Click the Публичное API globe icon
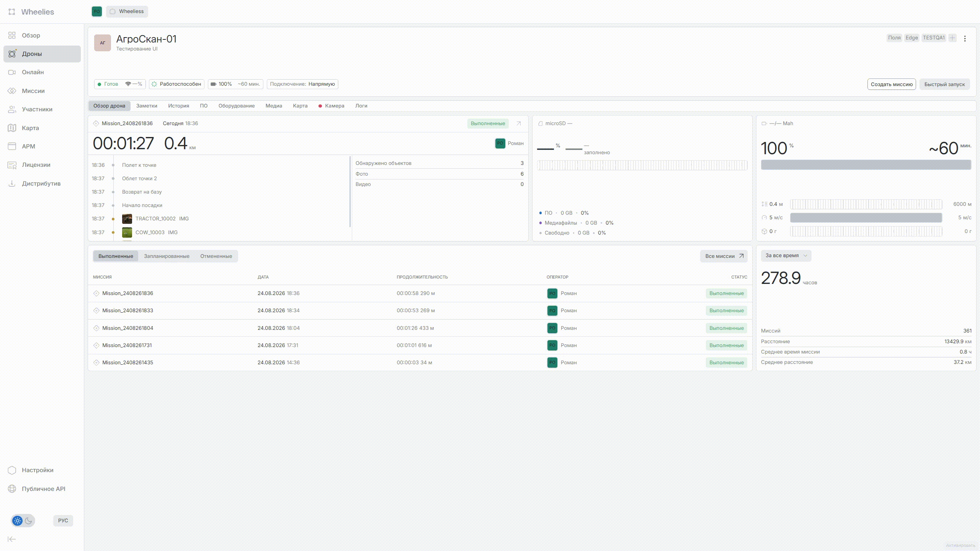Screen dimensions: 980x551 [x=12, y=489]
